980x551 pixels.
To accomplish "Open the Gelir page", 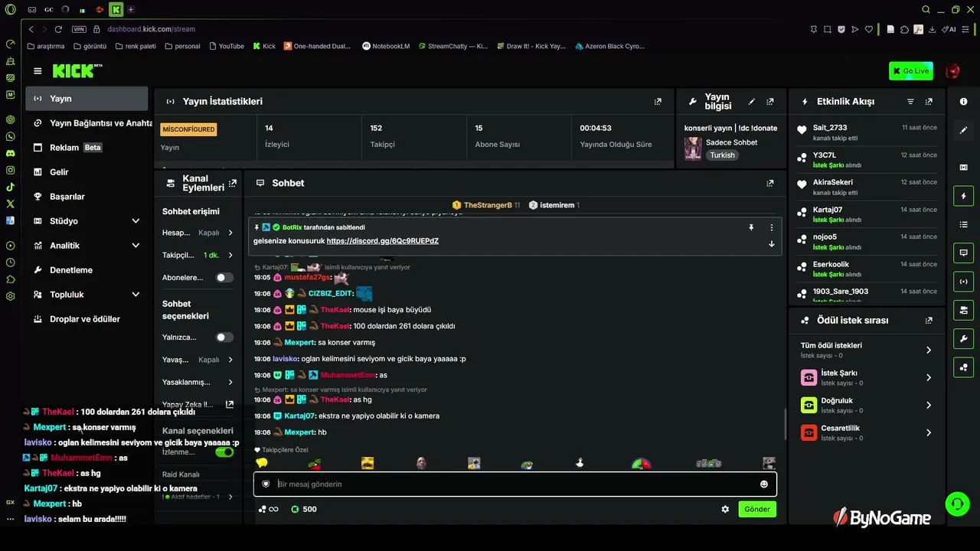I will pyautogui.click(x=87, y=172).
